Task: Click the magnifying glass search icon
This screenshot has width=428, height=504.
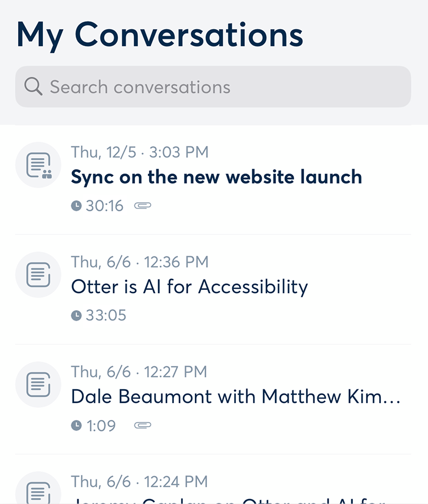Action: click(x=33, y=87)
